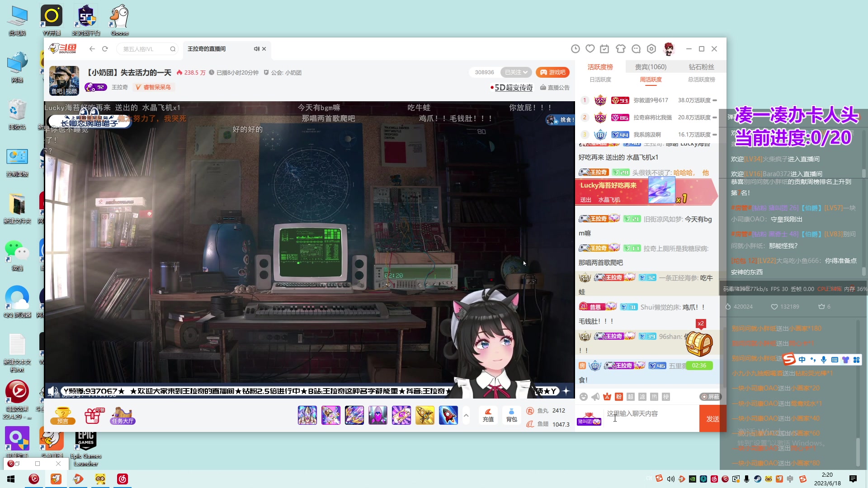Expand the gift list up arrow
Screen dimensions: 868x488
[466, 415]
